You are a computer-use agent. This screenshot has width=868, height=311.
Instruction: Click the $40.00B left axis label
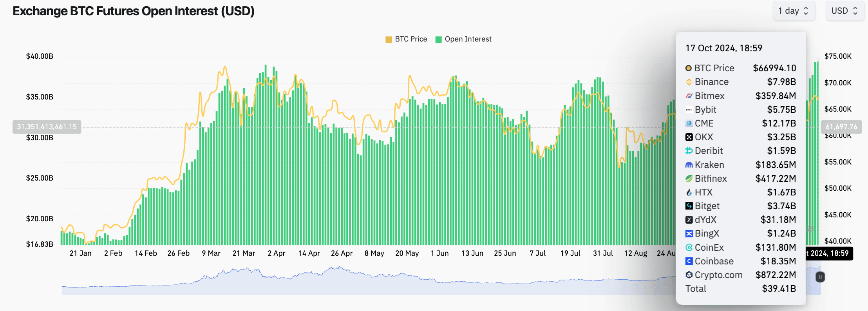point(40,56)
